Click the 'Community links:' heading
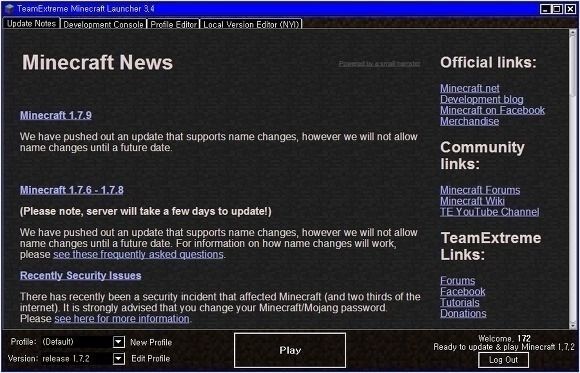The height and width of the screenshot is (373, 580). 482,155
